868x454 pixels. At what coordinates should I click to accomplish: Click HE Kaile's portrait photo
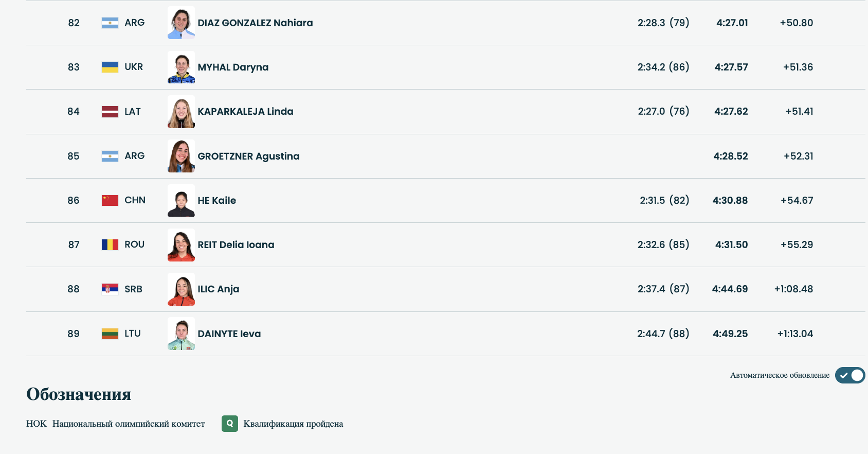181,201
